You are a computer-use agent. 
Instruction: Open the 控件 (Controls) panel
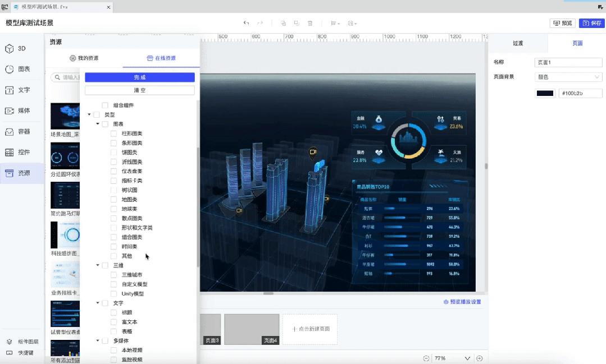pyautogui.click(x=21, y=152)
